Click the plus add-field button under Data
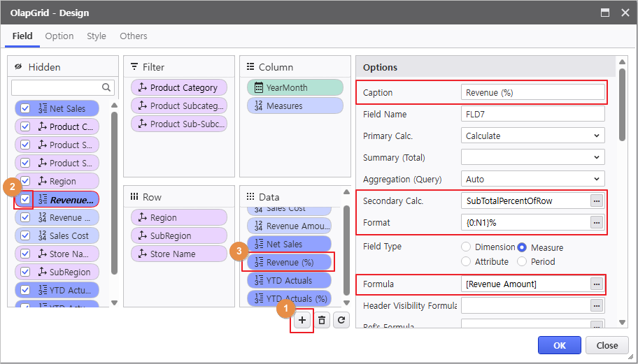 point(302,320)
